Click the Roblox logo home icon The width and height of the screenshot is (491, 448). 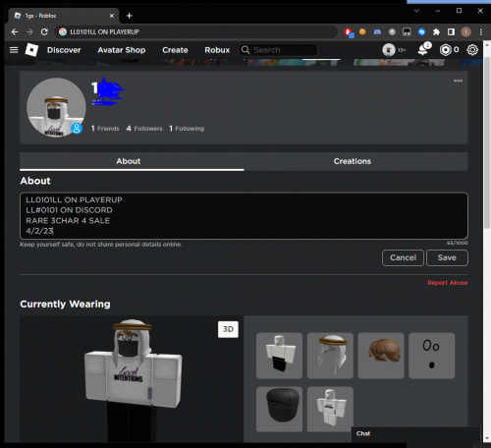tap(31, 50)
